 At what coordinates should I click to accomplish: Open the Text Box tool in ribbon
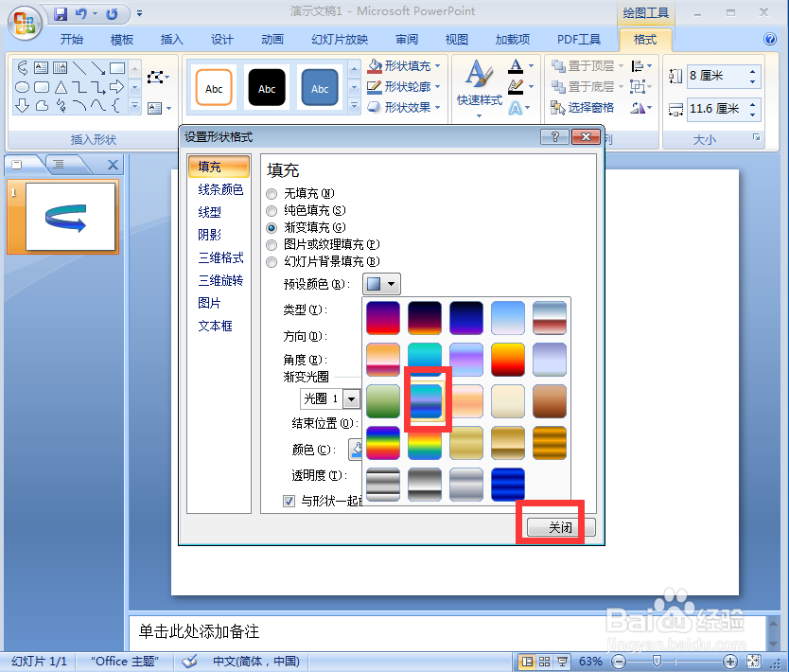tap(159, 108)
